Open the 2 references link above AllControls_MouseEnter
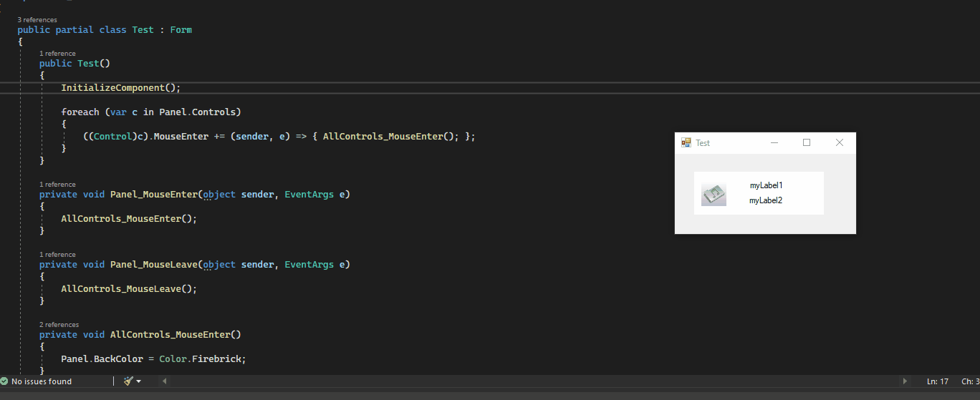This screenshot has height=400, width=980. pos(59,324)
